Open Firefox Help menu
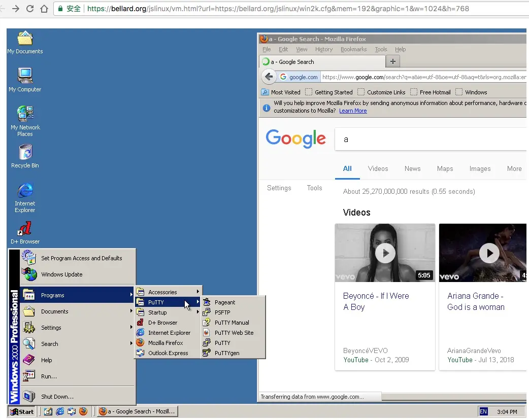 tap(400, 49)
